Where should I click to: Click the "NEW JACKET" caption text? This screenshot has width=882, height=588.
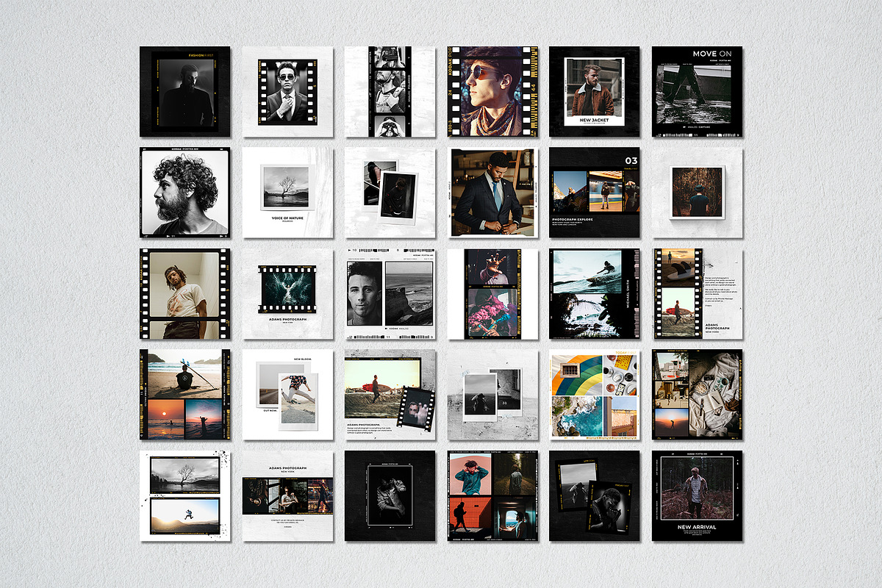[594, 120]
